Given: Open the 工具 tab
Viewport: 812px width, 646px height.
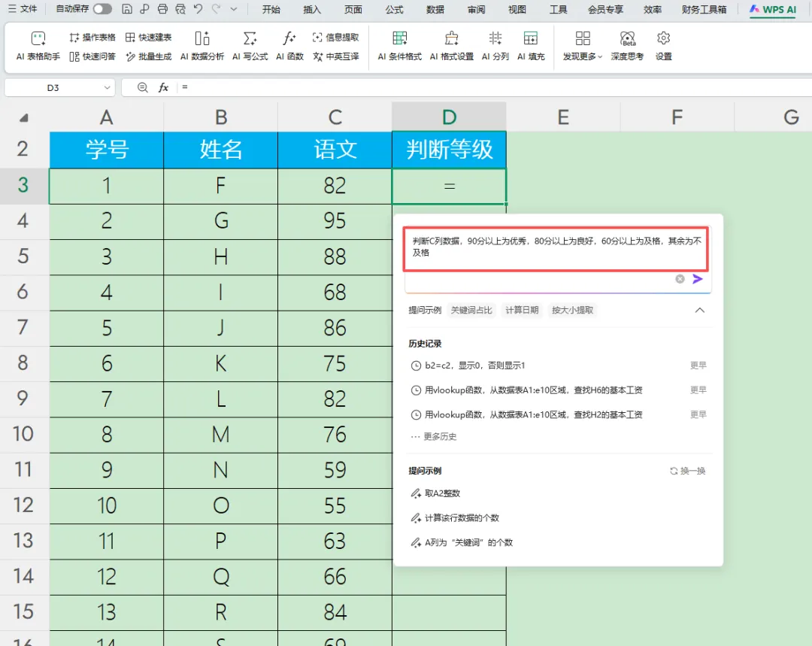Looking at the screenshot, I should [x=558, y=9].
